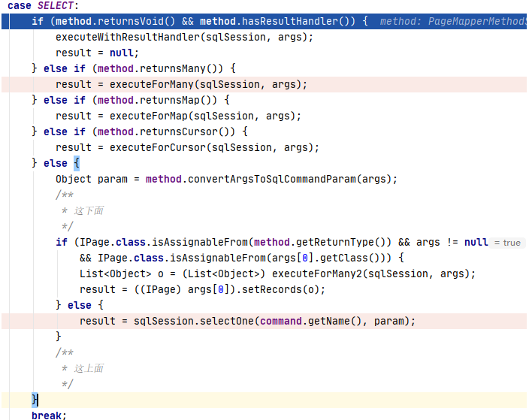Click the comment '这上面'
The width and height of the screenshot is (529, 420).
89,368
